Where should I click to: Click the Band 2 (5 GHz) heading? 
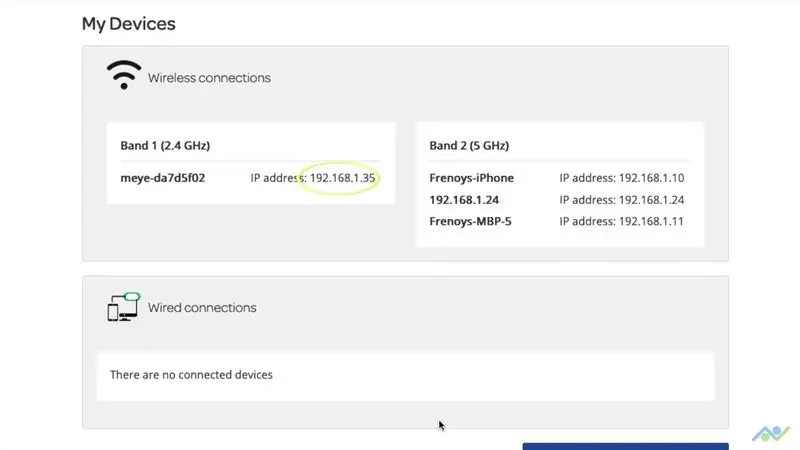(469, 145)
